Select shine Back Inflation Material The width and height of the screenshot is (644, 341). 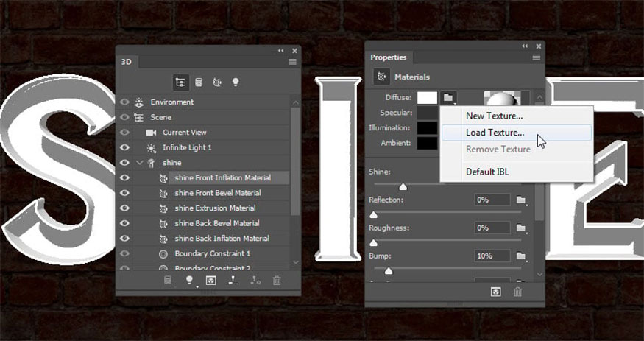coord(222,239)
